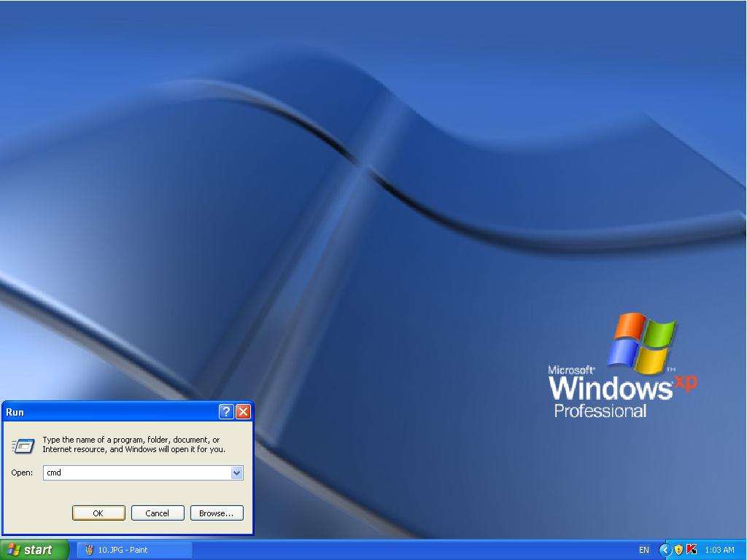Expand the Open combo box dropdown arrow
The width and height of the screenshot is (747, 560).
236,472
